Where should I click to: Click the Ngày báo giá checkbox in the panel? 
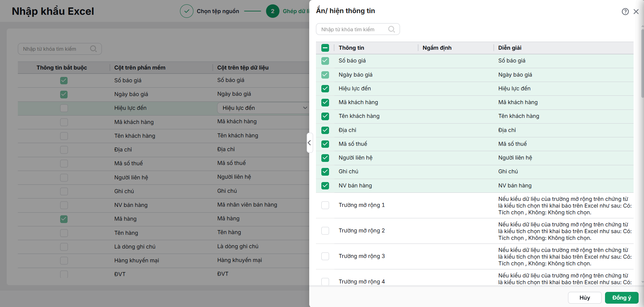point(325,75)
